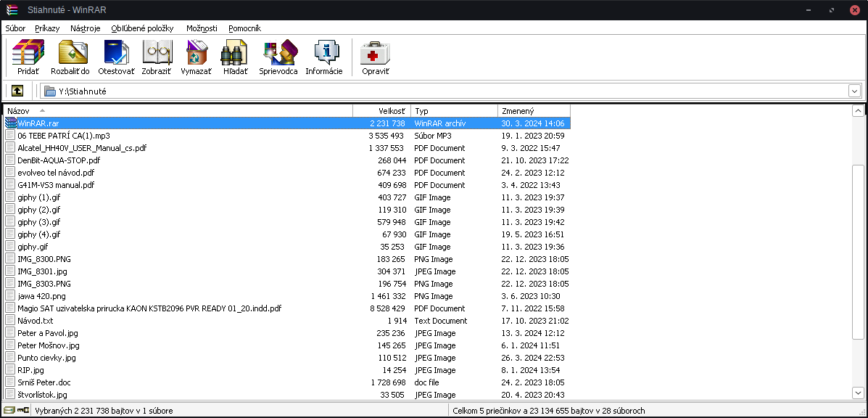Screen dimensions: 868x418
Task: Click the file icon of štvorlístok.jpg
Action: pos(10,396)
